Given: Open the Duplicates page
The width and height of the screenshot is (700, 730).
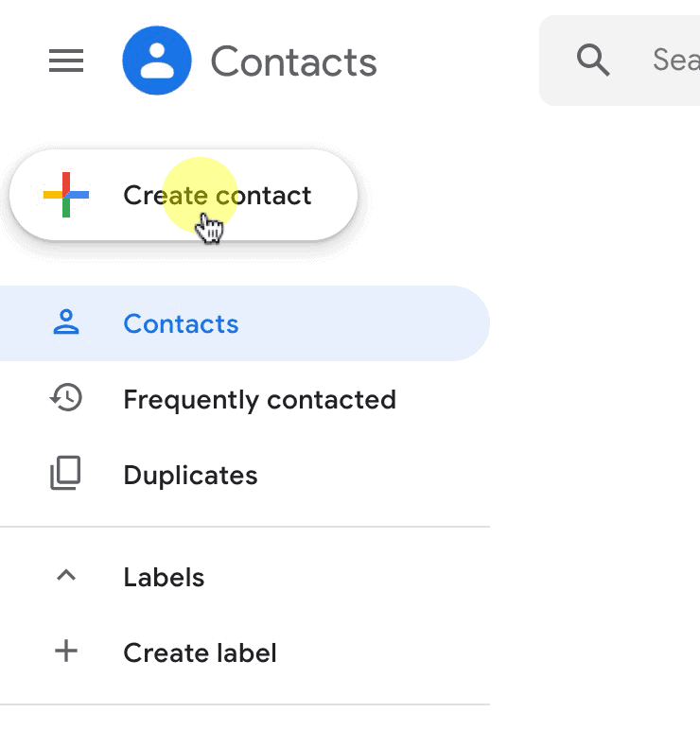Looking at the screenshot, I should click(x=244, y=475).
